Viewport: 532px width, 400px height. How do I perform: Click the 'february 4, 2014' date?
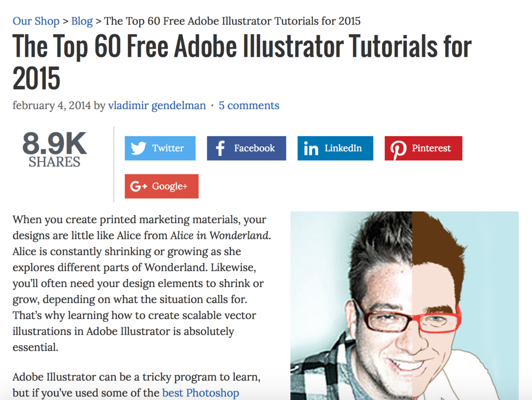tap(52, 105)
